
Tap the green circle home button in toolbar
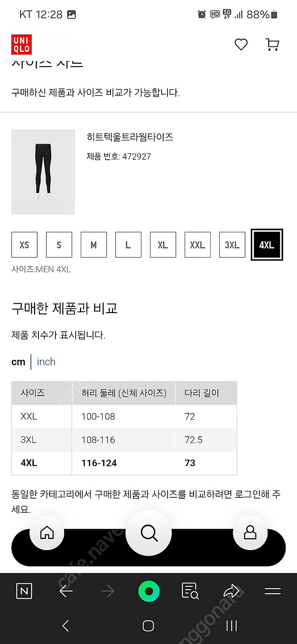coord(148,590)
